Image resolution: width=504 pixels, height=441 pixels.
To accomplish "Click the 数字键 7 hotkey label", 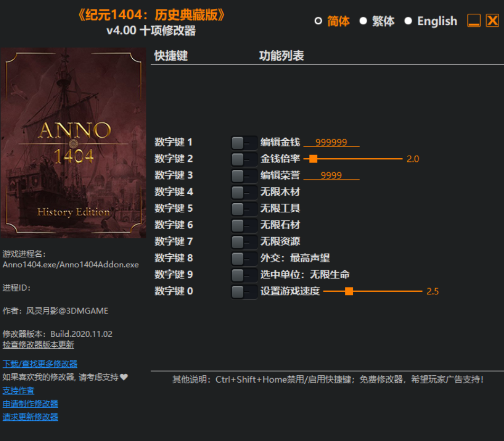I will coord(173,241).
